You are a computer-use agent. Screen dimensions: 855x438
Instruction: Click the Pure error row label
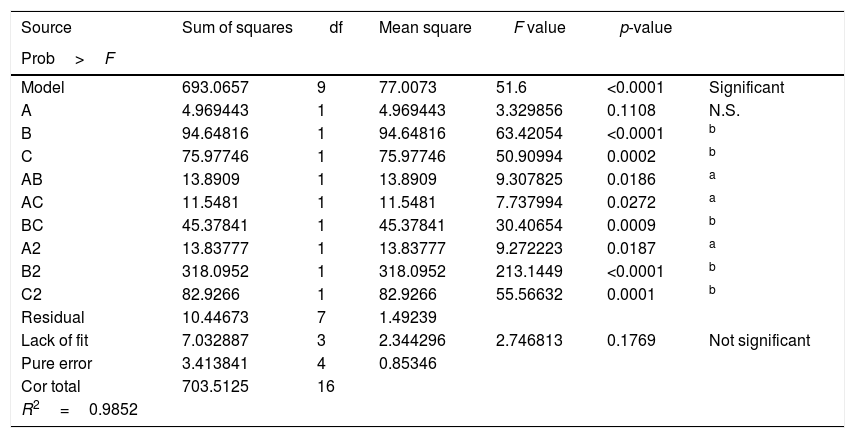[x=57, y=363]
